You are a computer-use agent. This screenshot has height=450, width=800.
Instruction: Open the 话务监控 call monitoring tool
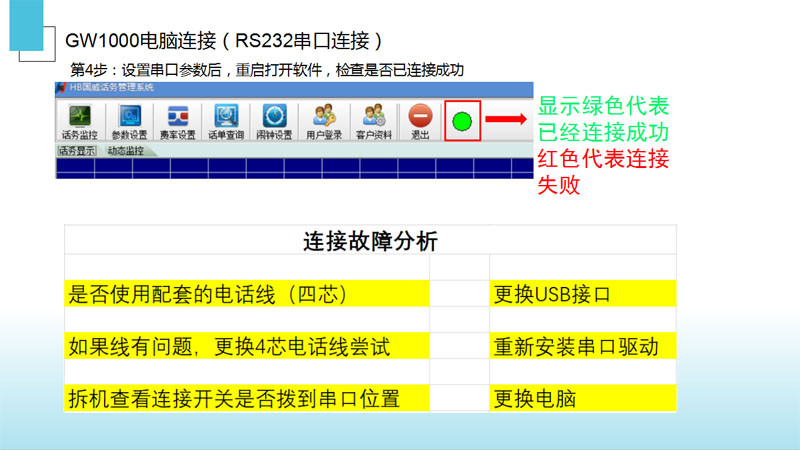coord(80,122)
